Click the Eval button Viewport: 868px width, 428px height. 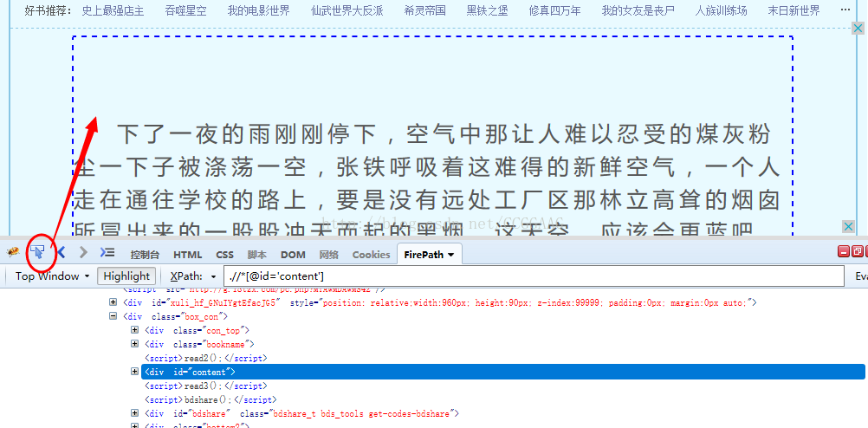(x=861, y=276)
